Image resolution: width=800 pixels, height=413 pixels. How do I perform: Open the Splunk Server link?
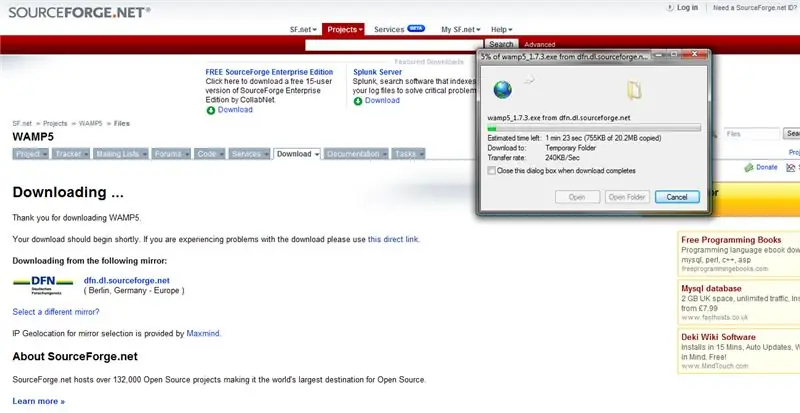tap(378, 72)
